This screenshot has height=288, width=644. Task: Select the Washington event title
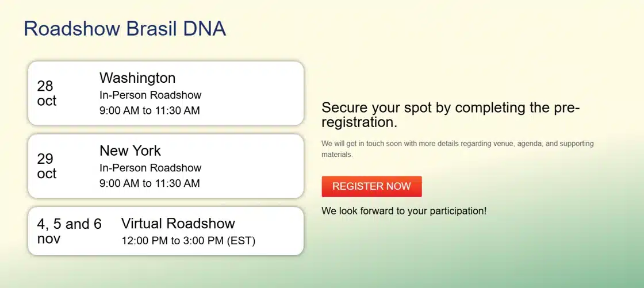click(137, 78)
